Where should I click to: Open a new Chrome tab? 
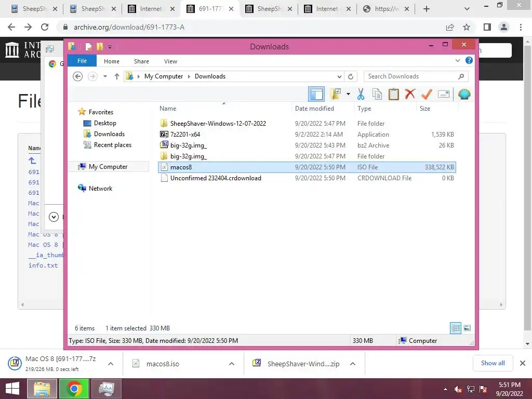(x=427, y=9)
